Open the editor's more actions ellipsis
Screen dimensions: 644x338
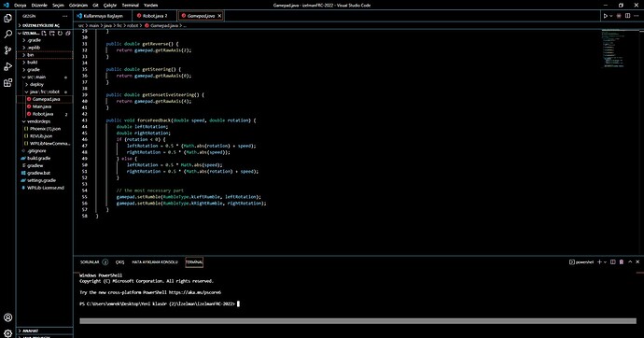[x=637, y=16]
